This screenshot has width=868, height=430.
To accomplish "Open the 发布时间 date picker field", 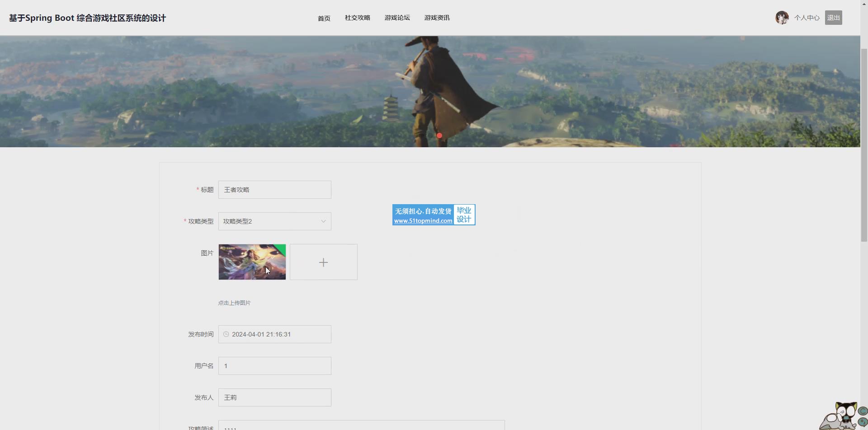I will [274, 334].
